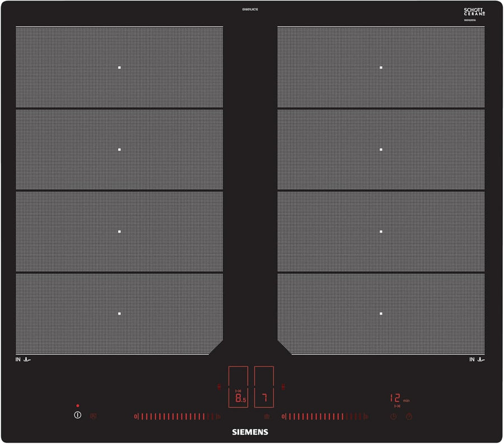The image size is (504, 444).
Task: Tap the flex zone symbol right of 7 display
Action: [x=284, y=386]
